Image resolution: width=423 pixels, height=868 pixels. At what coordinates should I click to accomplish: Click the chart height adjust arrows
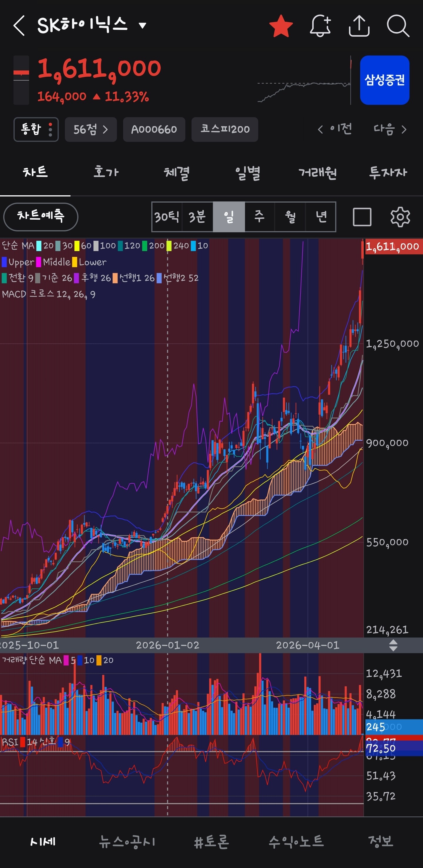pos(393,645)
